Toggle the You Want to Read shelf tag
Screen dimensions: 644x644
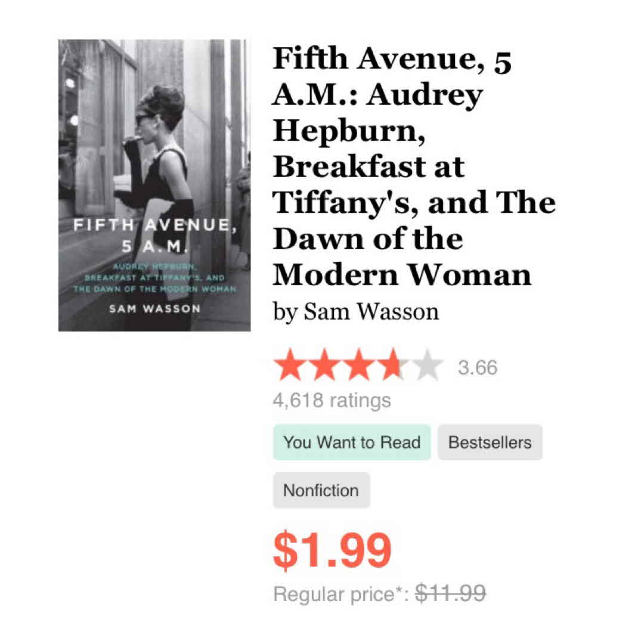[x=352, y=442]
